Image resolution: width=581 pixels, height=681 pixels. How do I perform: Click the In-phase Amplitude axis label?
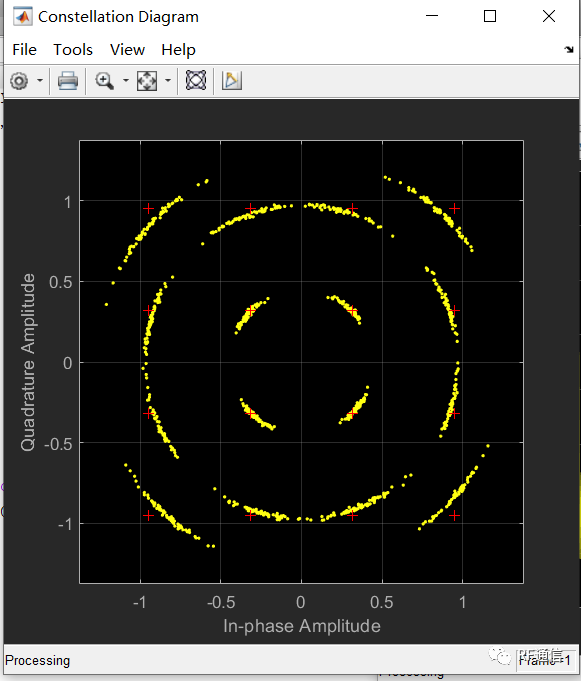tap(302, 626)
